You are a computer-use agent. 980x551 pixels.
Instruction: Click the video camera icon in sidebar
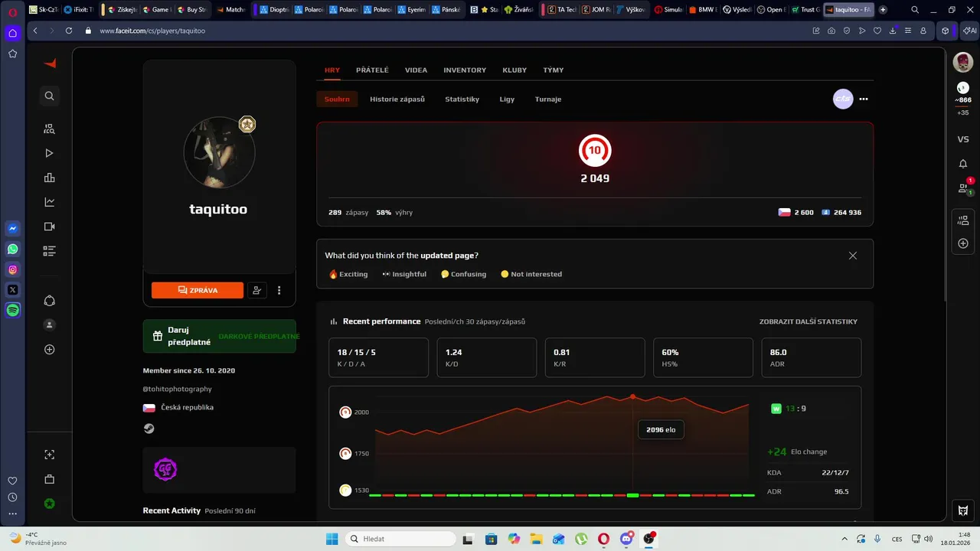(50, 227)
